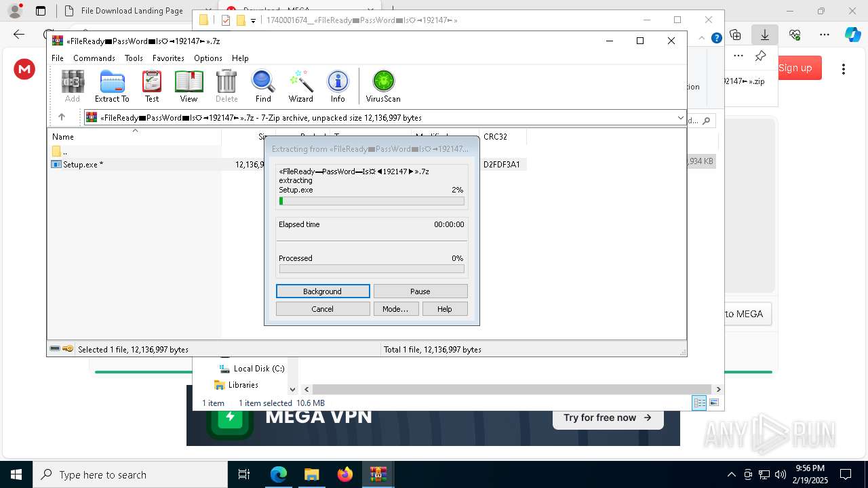Show hidden system tray icons

731,474
